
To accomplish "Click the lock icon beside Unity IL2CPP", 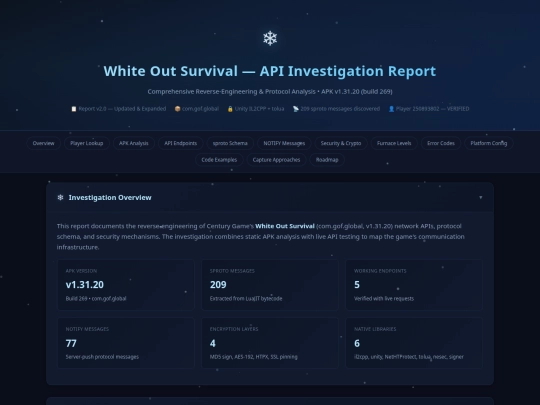I will (x=230, y=109).
